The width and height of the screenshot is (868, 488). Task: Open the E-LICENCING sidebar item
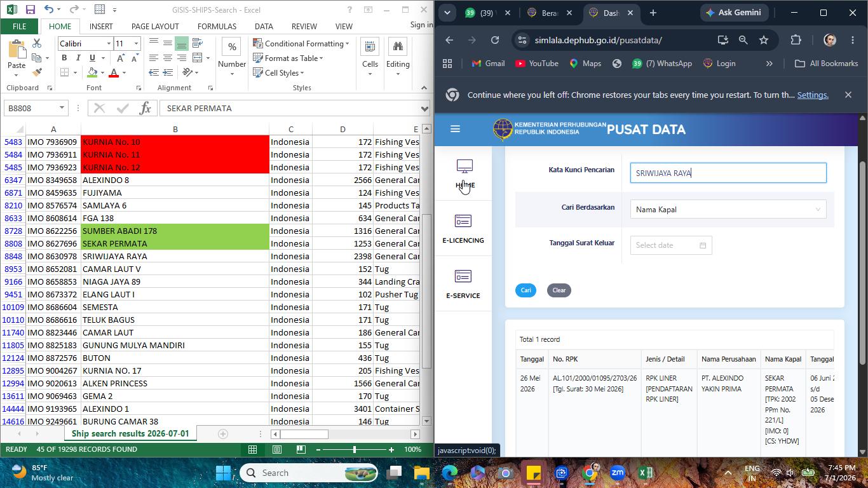(463, 229)
